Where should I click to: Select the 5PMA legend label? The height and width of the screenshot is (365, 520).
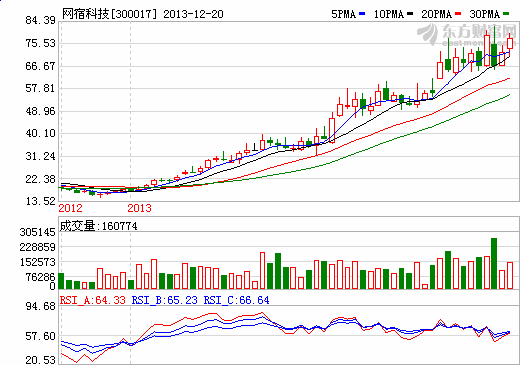[344, 14]
